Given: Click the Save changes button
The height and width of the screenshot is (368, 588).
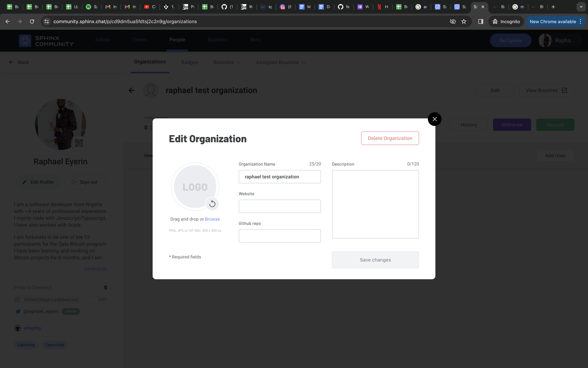Looking at the screenshot, I should tap(375, 260).
